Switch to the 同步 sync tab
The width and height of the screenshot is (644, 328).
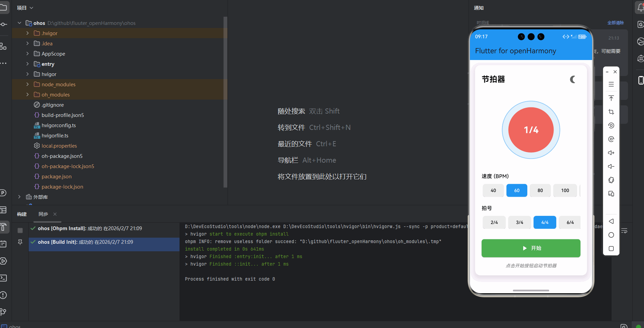[43, 214]
